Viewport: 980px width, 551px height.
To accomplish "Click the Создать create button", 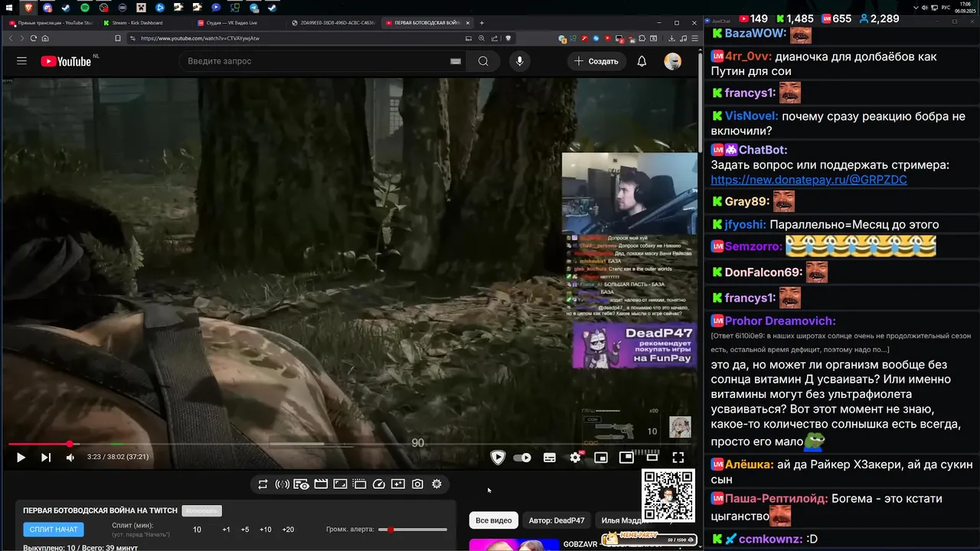I will pyautogui.click(x=596, y=61).
